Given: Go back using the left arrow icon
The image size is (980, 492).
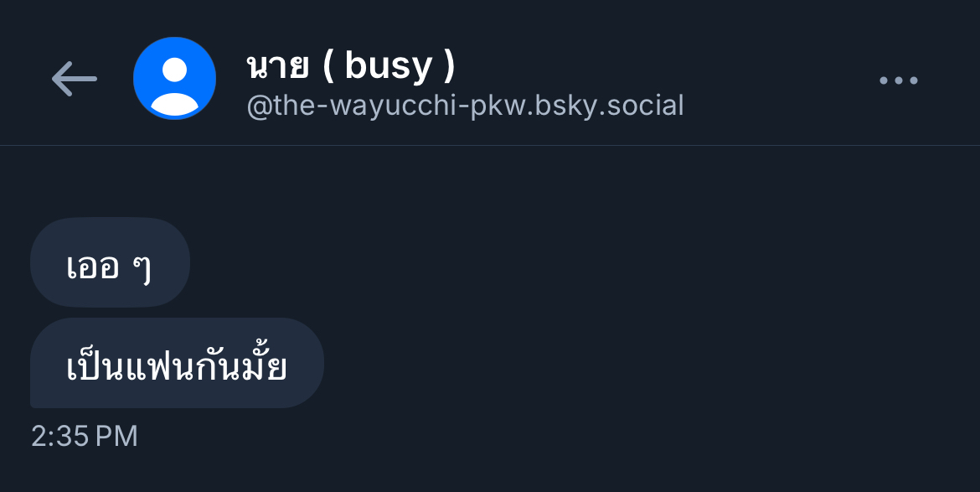Looking at the screenshot, I should click(74, 79).
